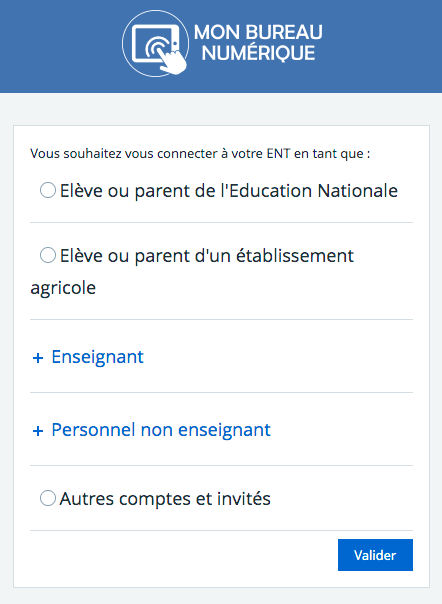This screenshot has height=604, width=442.
Task: Click the MON BUREAU header title text
Action: pyautogui.click(x=258, y=32)
